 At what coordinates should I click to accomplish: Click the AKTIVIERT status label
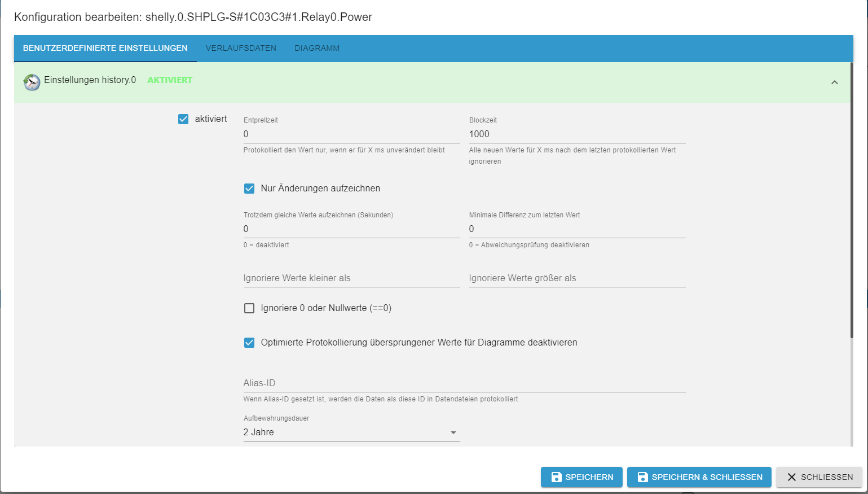(170, 80)
